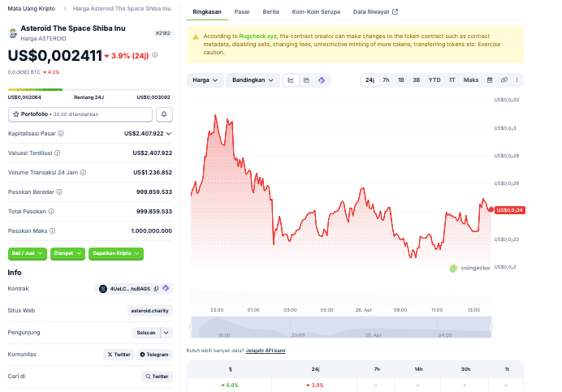Click the 4UeLC...huBAGS contract address
The height and width of the screenshot is (392, 562).
pyautogui.click(x=130, y=289)
